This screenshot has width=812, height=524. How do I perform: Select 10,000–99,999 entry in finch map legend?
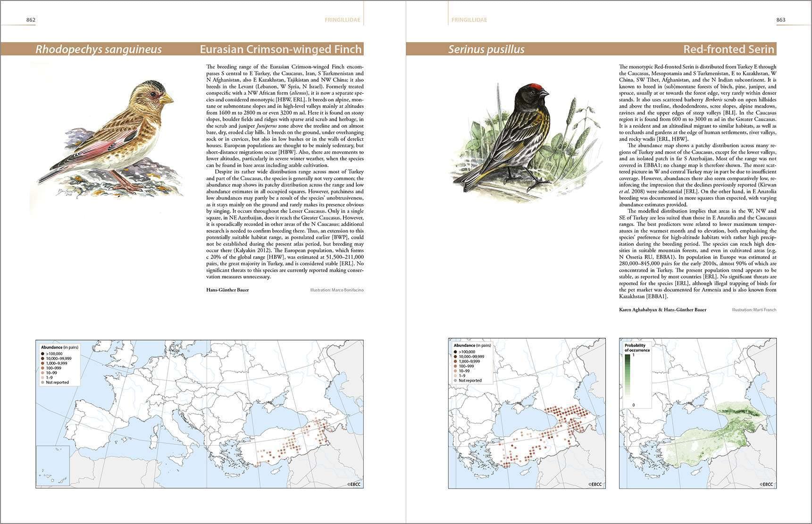[57, 358]
